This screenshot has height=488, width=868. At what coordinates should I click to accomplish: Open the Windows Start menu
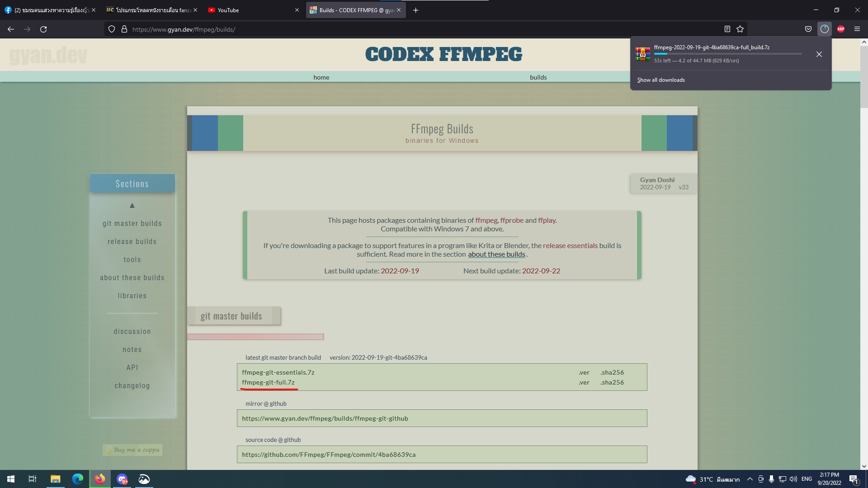[11, 479]
